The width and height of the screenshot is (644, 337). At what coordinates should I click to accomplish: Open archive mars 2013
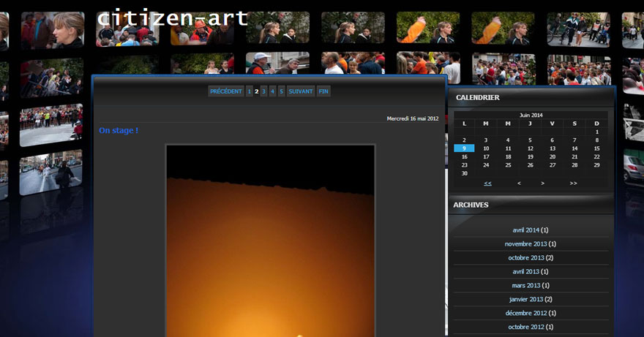point(526,285)
